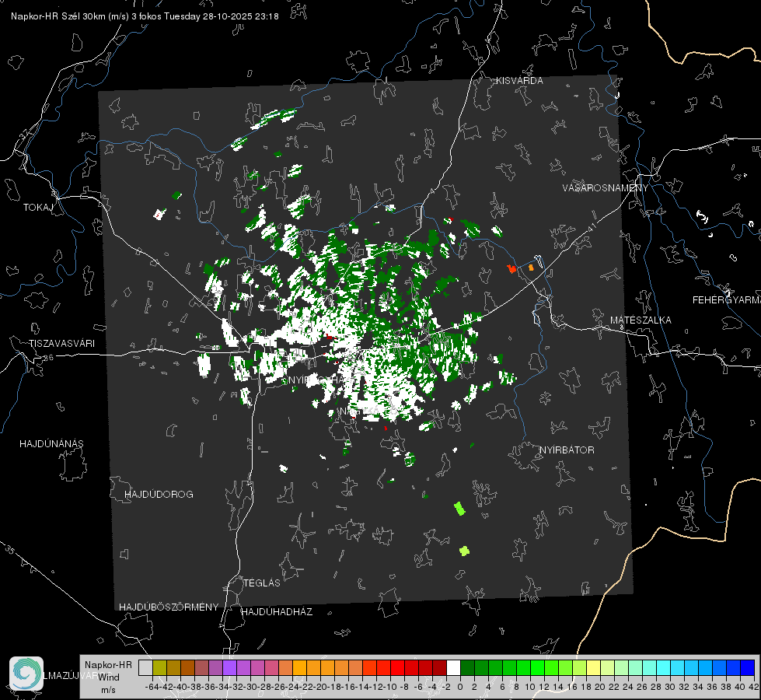Screen dimensions: 761x700
Task: Select the darkest green swatch right of white
Action: pyautogui.click(x=467, y=668)
